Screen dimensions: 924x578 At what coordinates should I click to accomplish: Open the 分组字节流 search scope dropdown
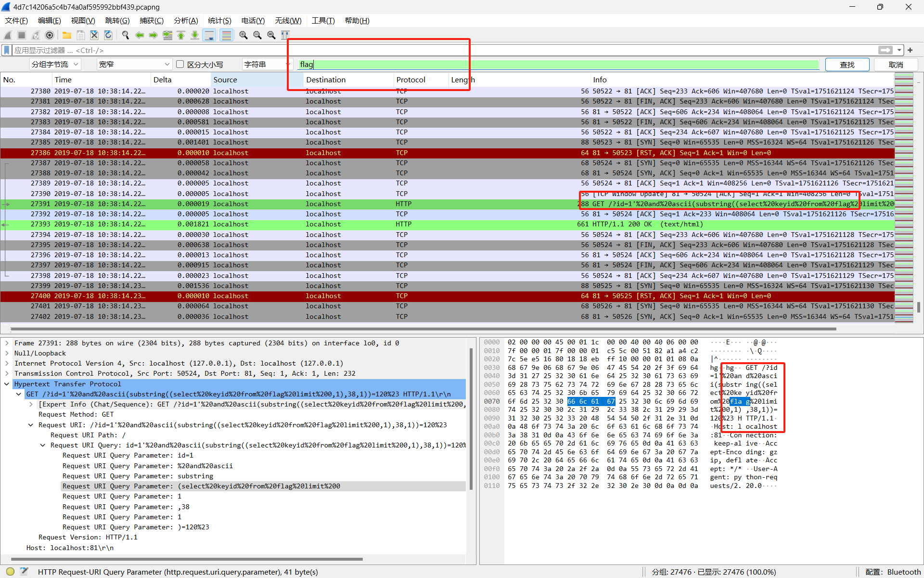coord(54,64)
